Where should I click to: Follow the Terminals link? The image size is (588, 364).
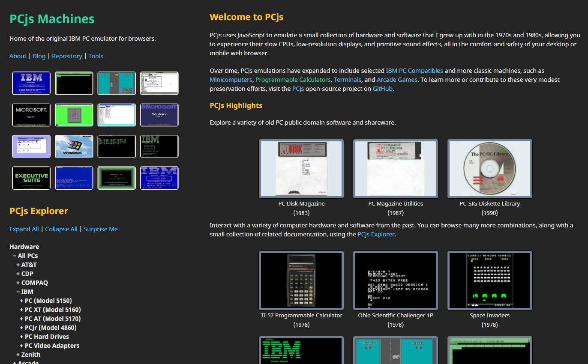pyautogui.click(x=348, y=80)
